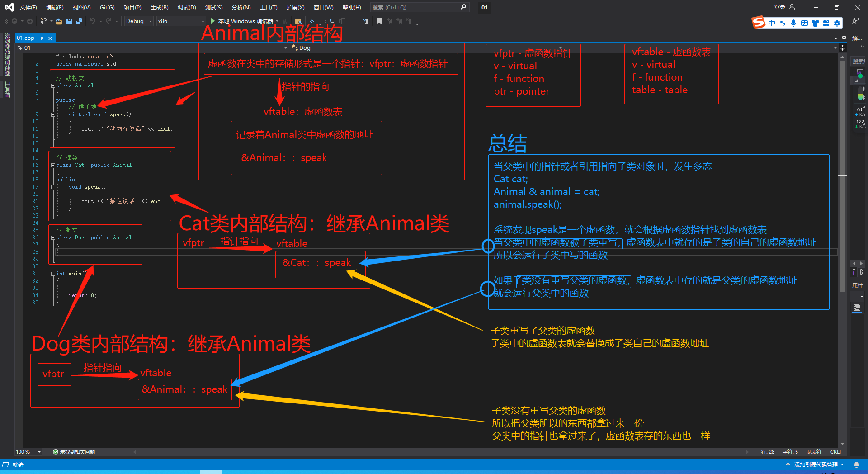Image resolution: width=868 pixels, height=474 pixels.
Task: Toggle Sogou punctuation mode
Action: point(783,23)
